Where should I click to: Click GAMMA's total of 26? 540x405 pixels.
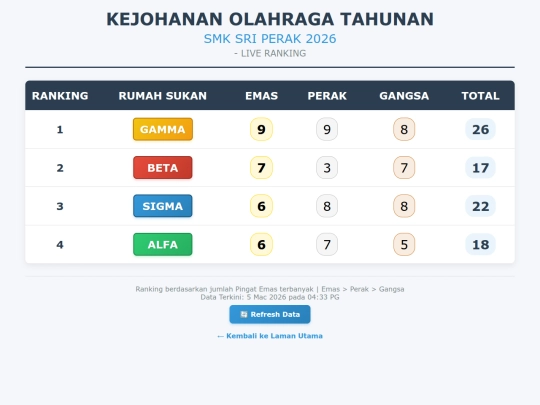(x=480, y=129)
